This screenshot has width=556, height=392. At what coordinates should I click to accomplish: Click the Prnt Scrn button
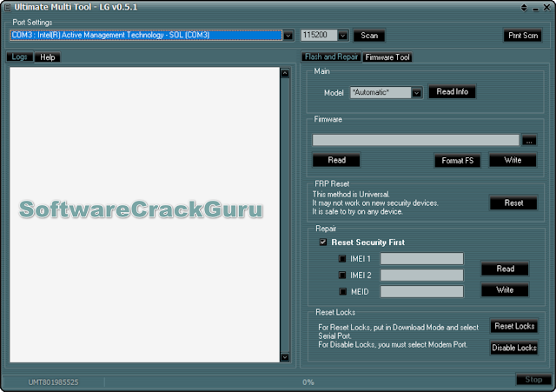[x=523, y=36]
